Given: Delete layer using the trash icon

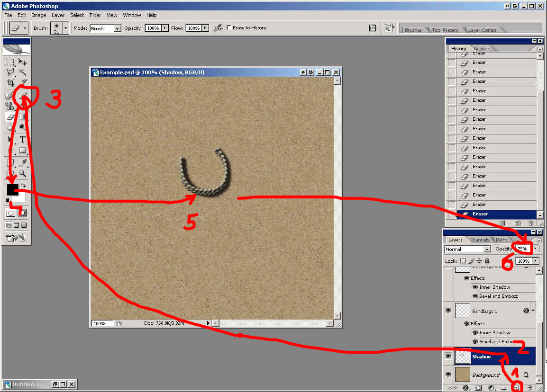Looking at the screenshot, I should pos(529,388).
